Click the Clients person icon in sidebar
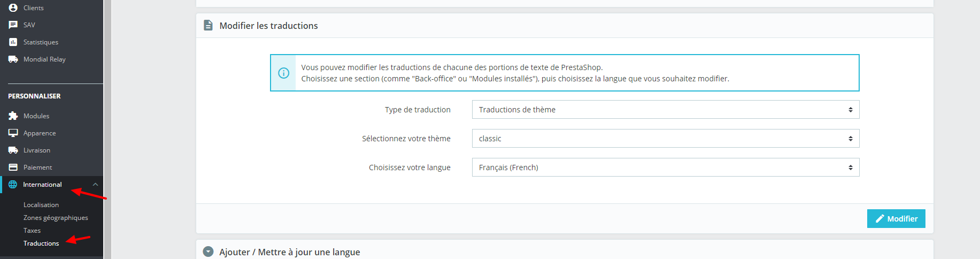This screenshot has height=259, width=980. 13,7
